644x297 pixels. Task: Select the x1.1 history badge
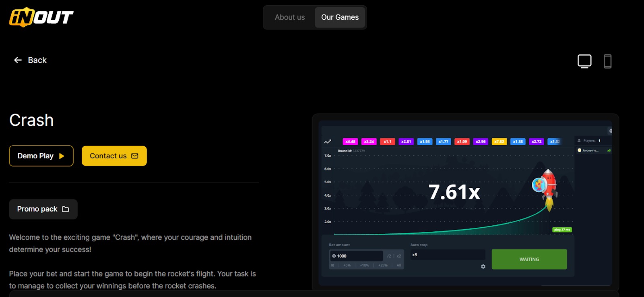click(x=388, y=141)
